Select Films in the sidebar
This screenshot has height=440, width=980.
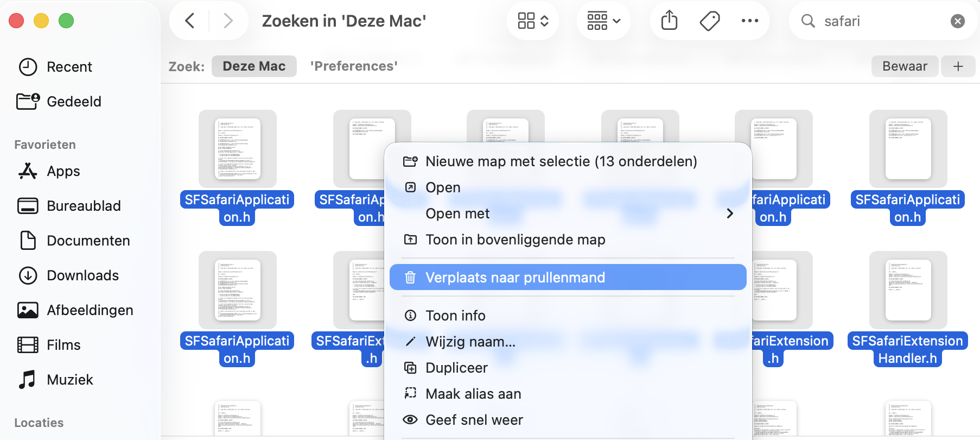pos(63,344)
